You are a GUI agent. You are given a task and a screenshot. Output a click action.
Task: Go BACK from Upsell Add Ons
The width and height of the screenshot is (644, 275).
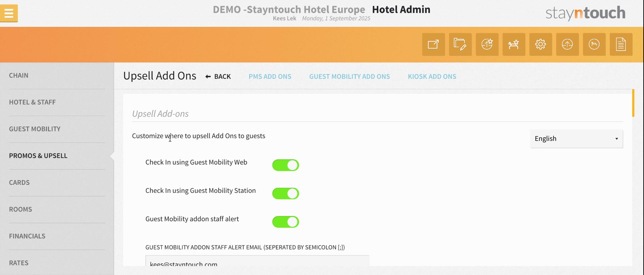pyautogui.click(x=218, y=76)
